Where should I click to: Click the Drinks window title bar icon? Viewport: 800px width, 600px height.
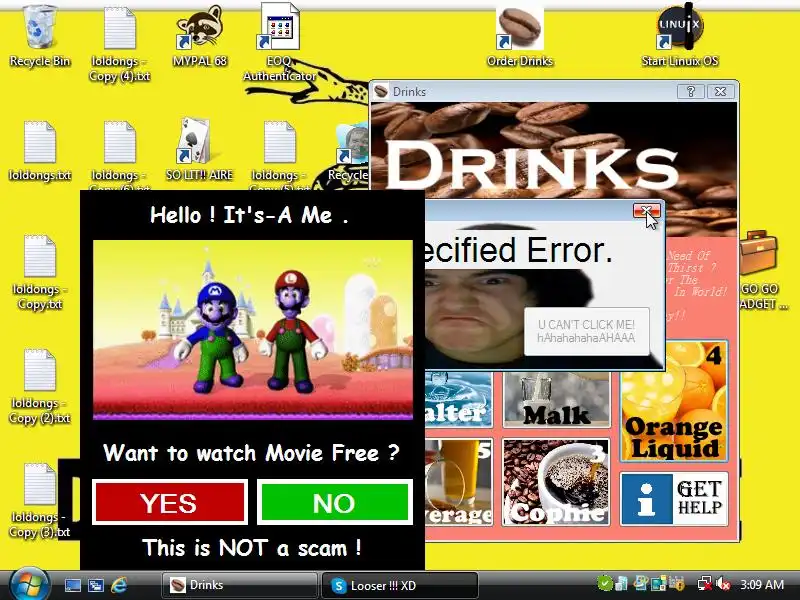381,91
